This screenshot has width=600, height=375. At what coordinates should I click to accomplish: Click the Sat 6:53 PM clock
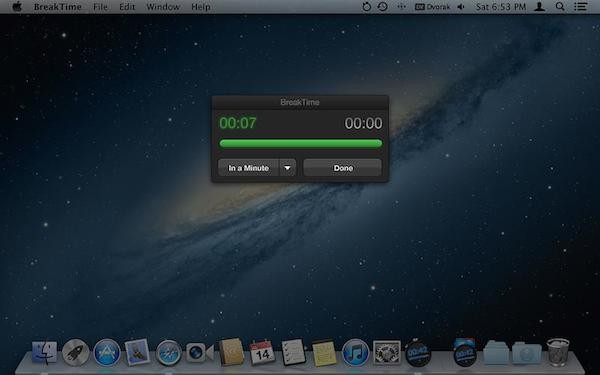point(501,7)
